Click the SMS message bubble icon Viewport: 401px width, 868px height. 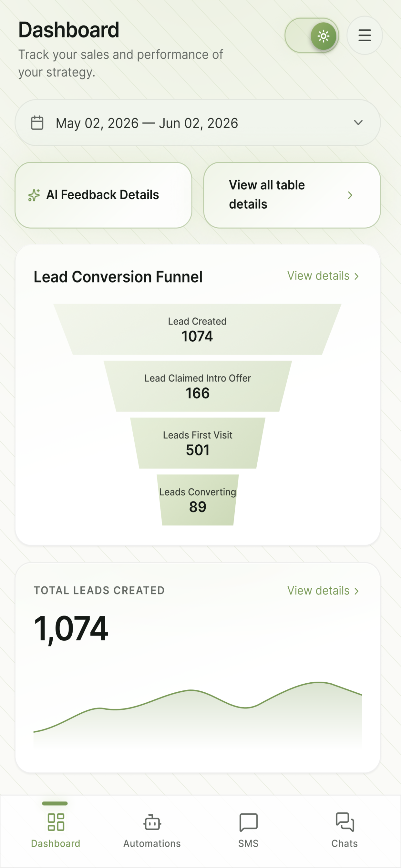pos(248,822)
